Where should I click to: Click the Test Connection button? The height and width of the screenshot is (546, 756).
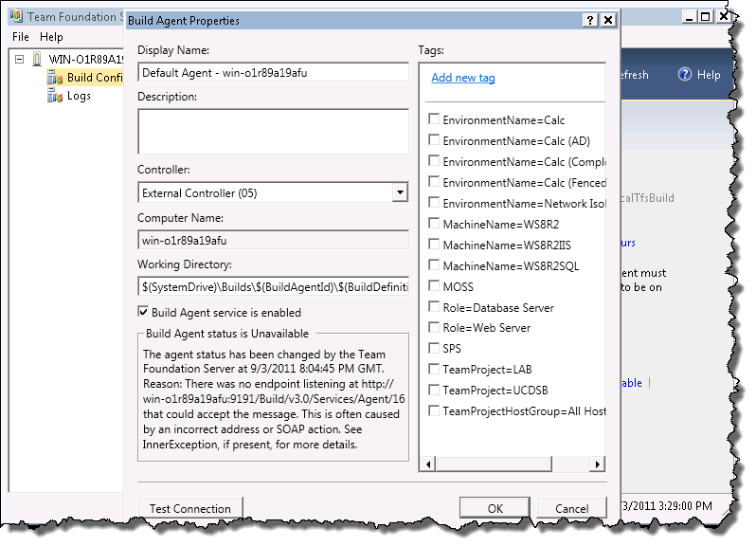189,509
